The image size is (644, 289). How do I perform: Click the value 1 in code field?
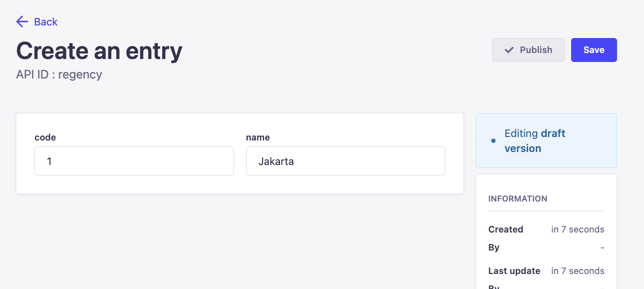49,161
